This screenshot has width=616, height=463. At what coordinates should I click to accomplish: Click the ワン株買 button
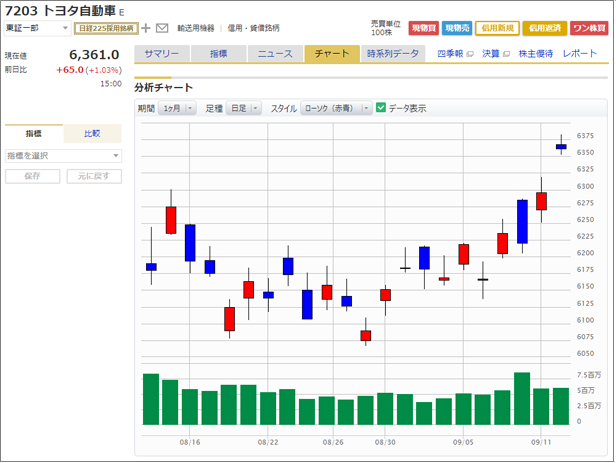pos(589,28)
